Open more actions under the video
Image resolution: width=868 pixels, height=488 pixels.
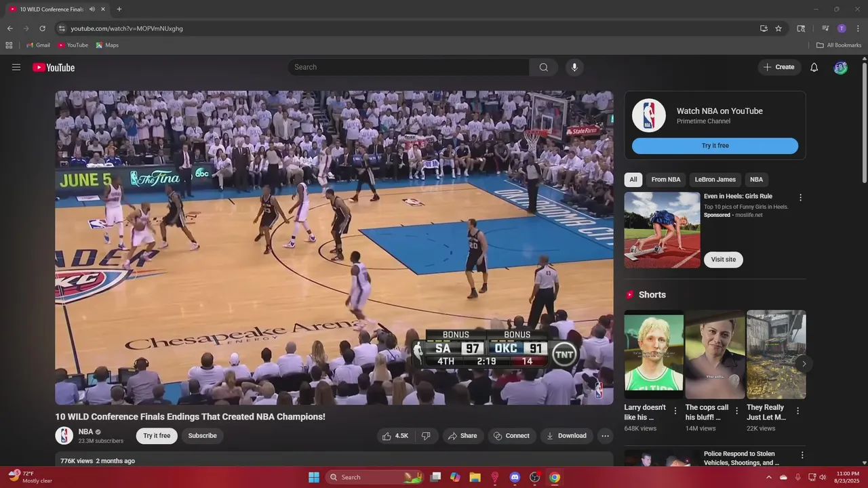(606, 436)
